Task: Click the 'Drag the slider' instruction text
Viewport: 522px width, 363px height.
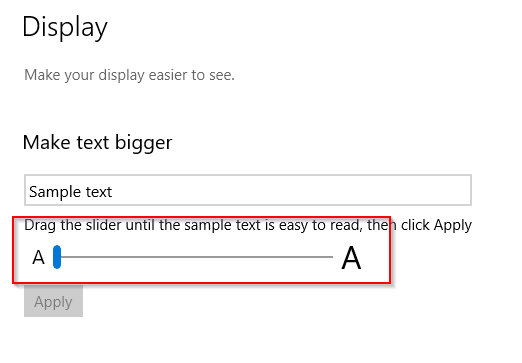Action: pos(248,225)
